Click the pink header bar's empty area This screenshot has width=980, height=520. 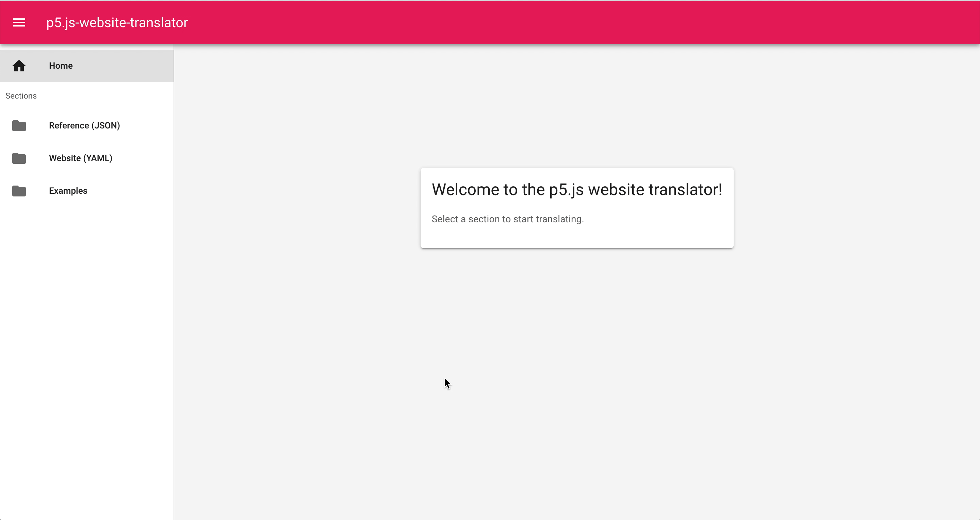571,22
